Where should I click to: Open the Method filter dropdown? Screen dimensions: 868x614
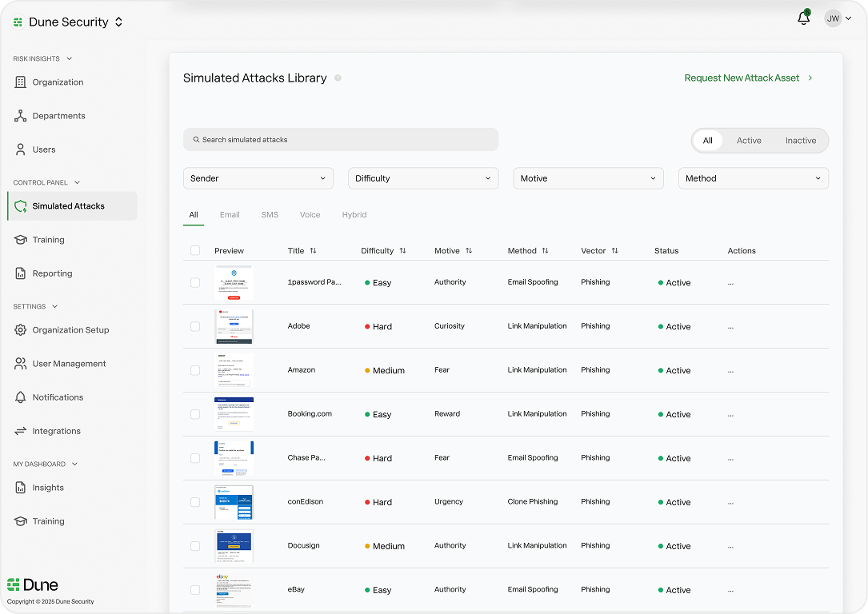click(754, 178)
